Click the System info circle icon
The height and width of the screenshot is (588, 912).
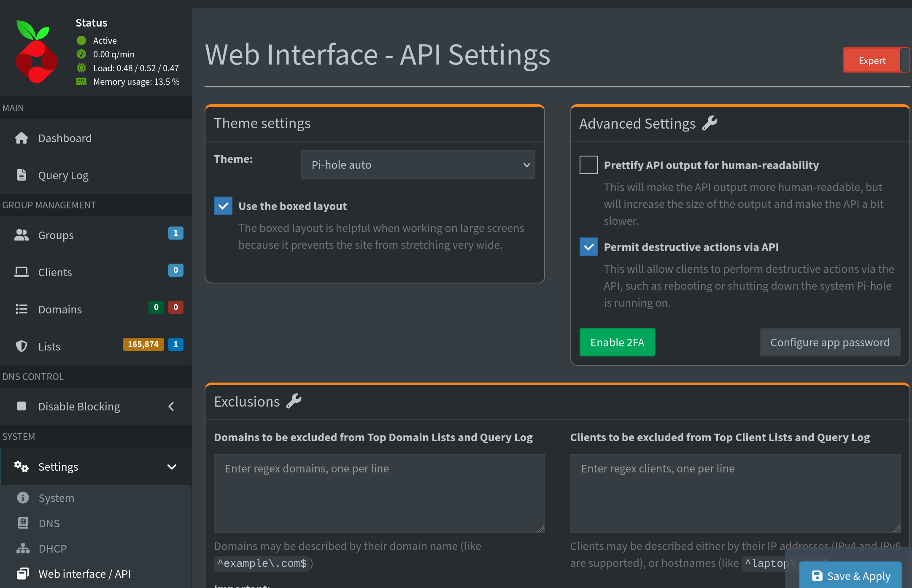(23, 498)
